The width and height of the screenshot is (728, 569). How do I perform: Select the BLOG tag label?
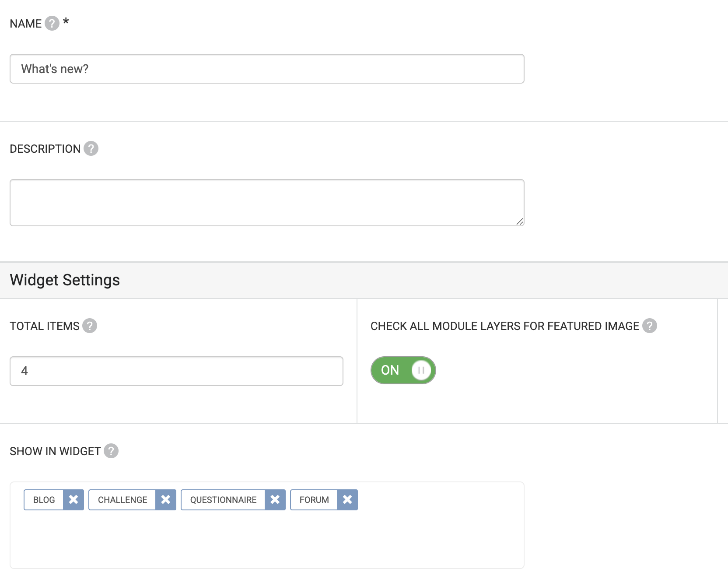[x=44, y=500]
